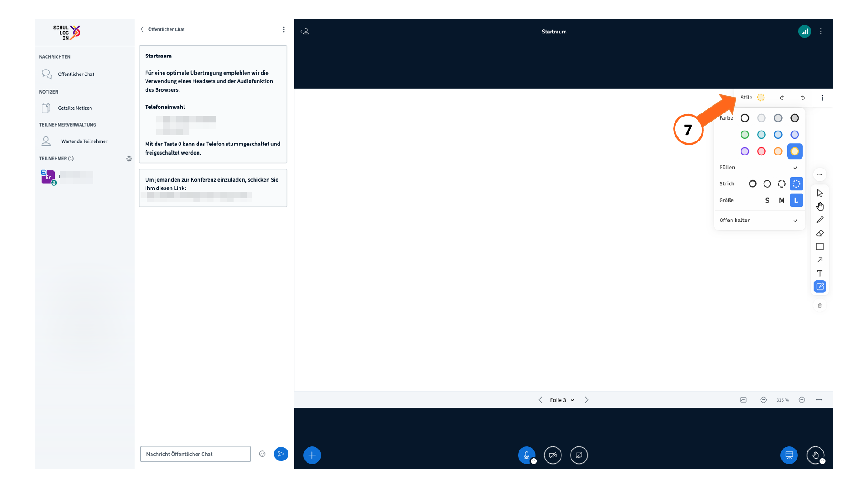
Task: Go to previous slide
Action: point(540,400)
